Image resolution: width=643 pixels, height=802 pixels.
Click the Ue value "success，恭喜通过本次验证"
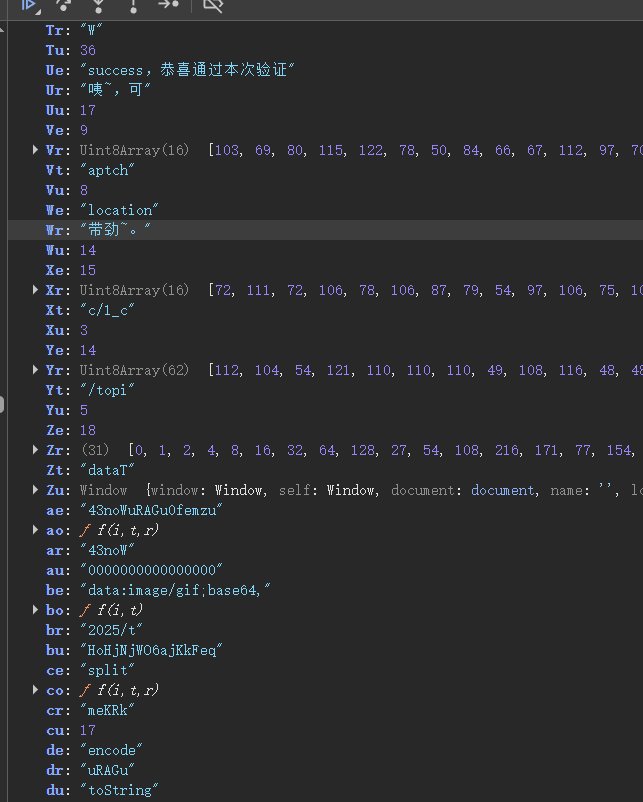point(187,70)
